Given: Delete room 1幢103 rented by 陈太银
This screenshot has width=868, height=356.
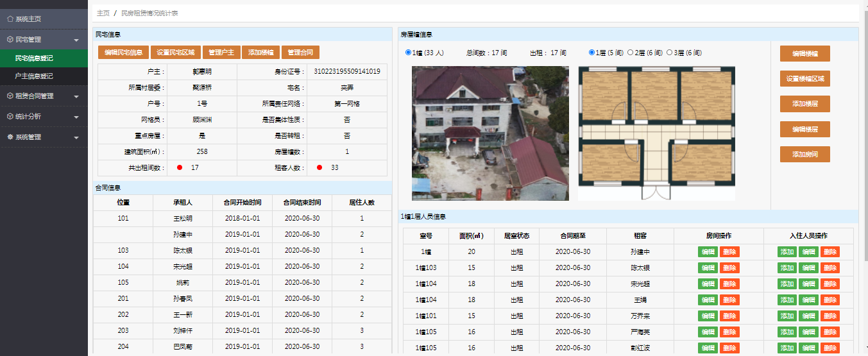Looking at the screenshot, I should pyautogui.click(x=729, y=268).
